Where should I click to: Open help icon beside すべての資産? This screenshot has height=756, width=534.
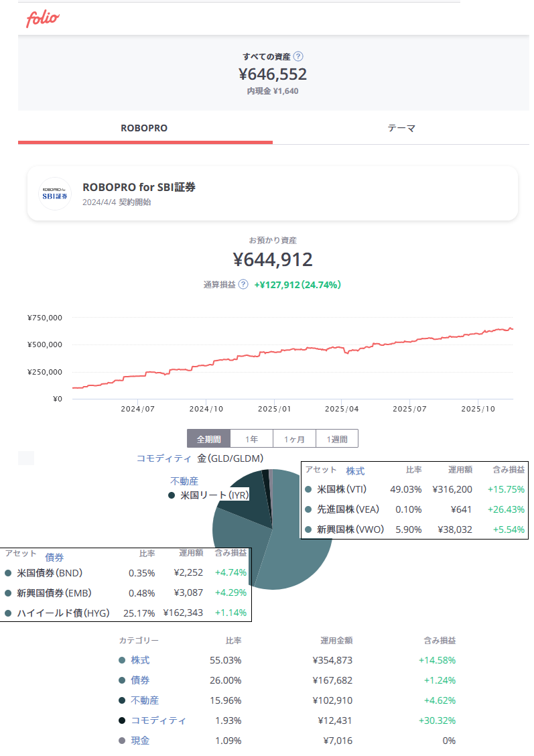298,56
